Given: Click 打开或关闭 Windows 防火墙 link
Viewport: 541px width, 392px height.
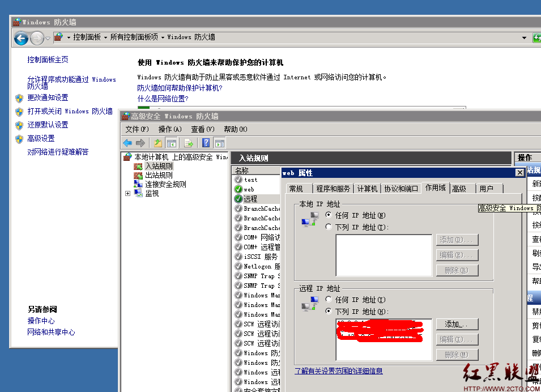Looking at the screenshot, I should pos(70,112).
